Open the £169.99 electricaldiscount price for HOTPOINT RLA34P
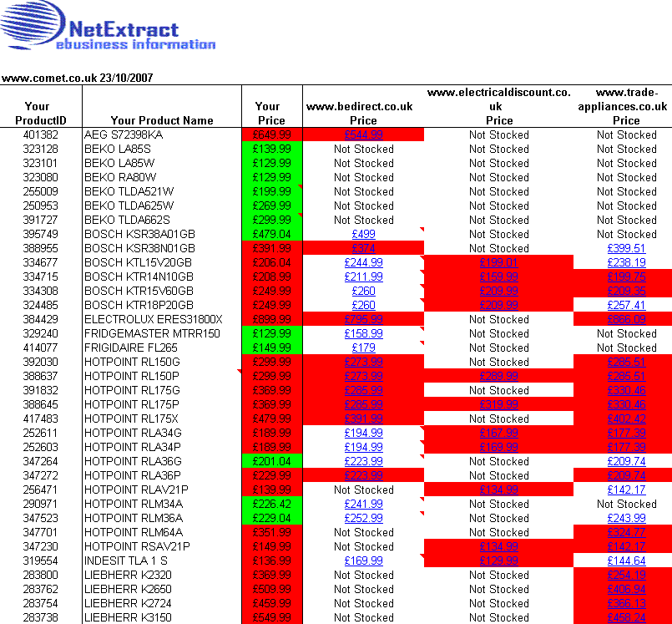 (499, 447)
